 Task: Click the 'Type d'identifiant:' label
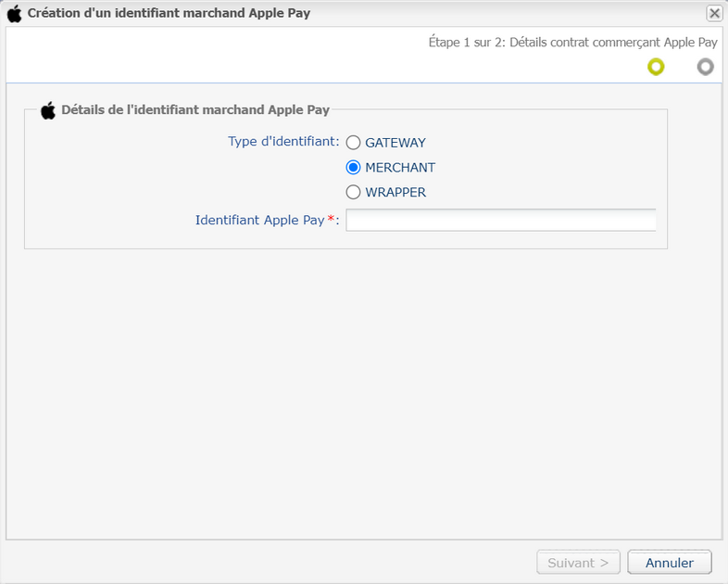tap(283, 141)
